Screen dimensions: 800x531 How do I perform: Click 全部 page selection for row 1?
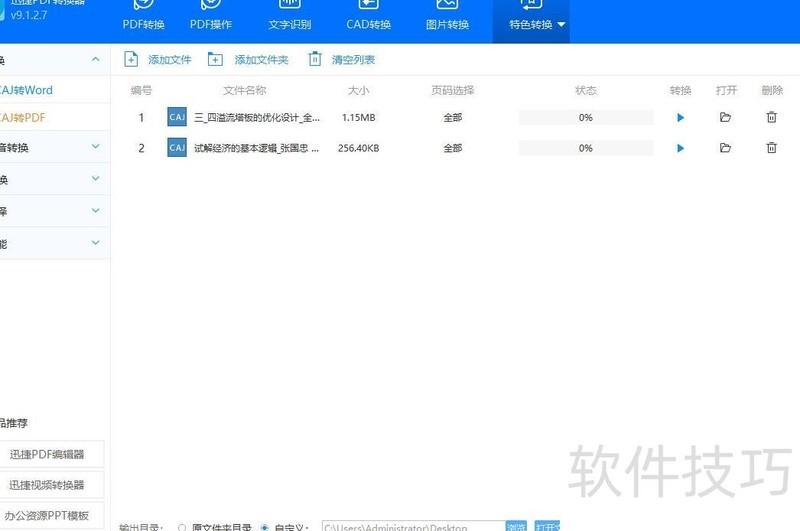pos(453,118)
